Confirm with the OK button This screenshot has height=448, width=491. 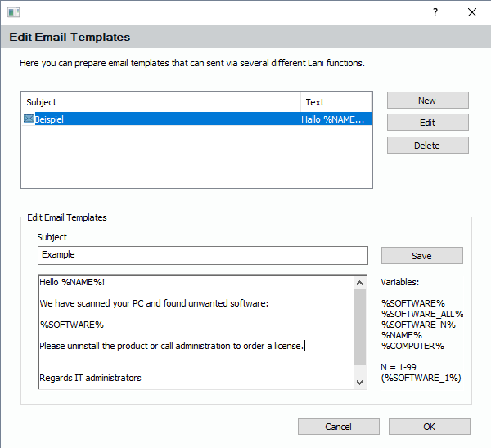pos(429,427)
